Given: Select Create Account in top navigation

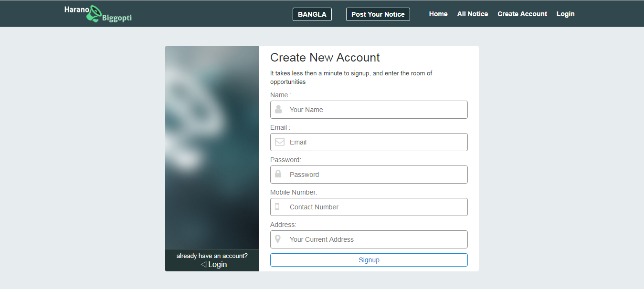Looking at the screenshot, I should 522,14.
